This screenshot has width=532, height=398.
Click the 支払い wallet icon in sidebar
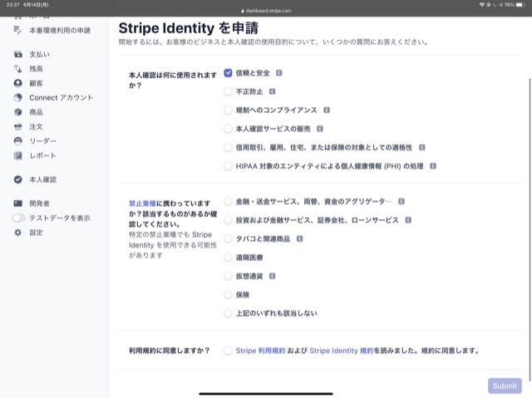pos(17,54)
